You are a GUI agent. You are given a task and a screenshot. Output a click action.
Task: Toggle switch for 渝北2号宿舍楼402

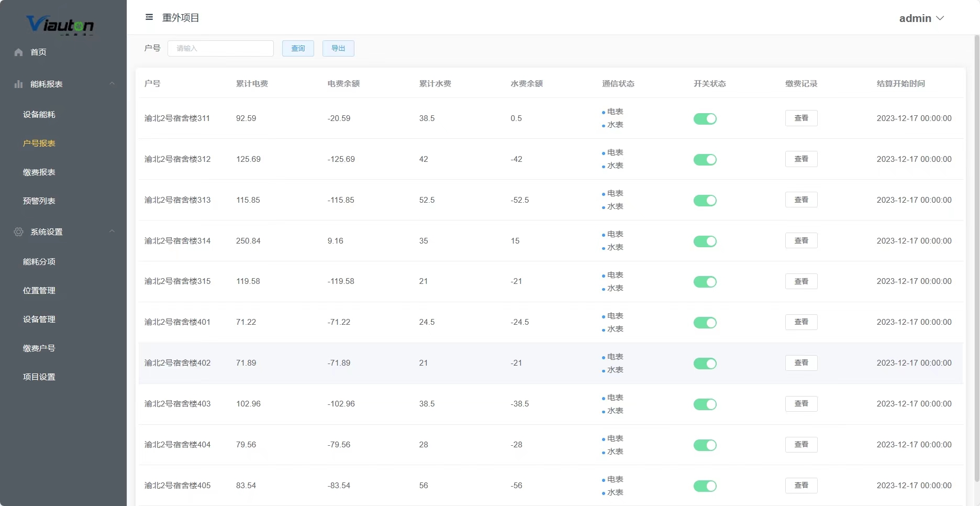[705, 364]
